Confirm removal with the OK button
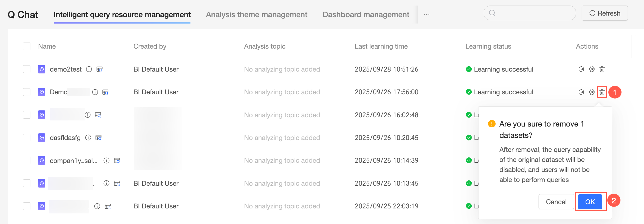 click(590, 202)
